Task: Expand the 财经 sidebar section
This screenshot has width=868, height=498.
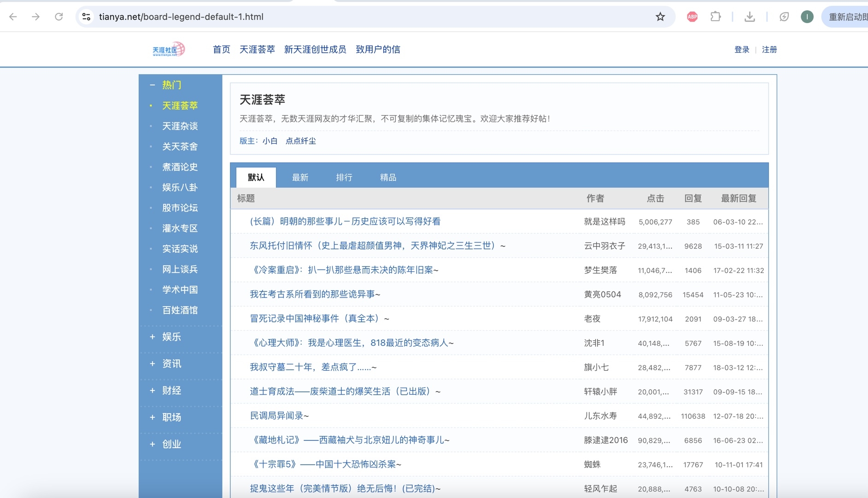Action: tap(152, 390)
